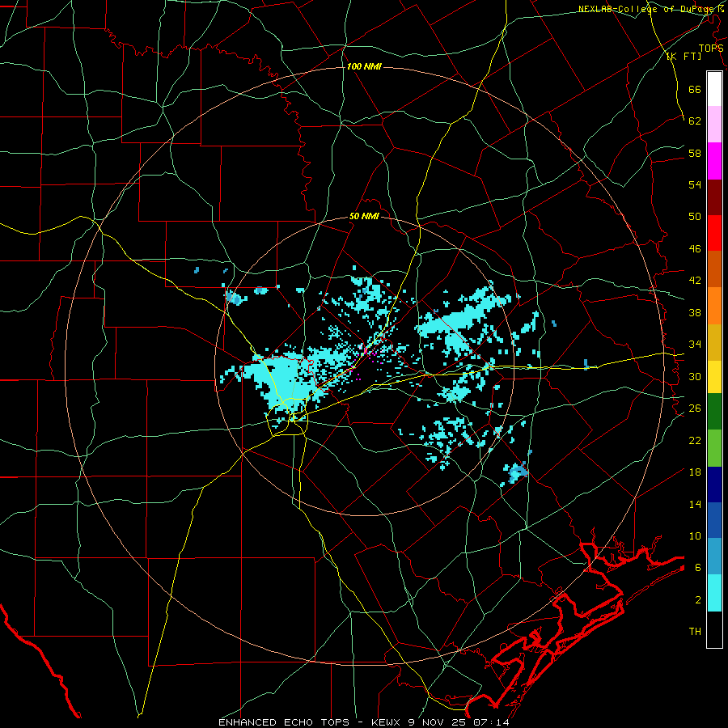Viewport: 728px width, 728px height.
Task: Click the medium blue 10–14 kft swatch
Action: pyautogui.click(x=714, y=520)
